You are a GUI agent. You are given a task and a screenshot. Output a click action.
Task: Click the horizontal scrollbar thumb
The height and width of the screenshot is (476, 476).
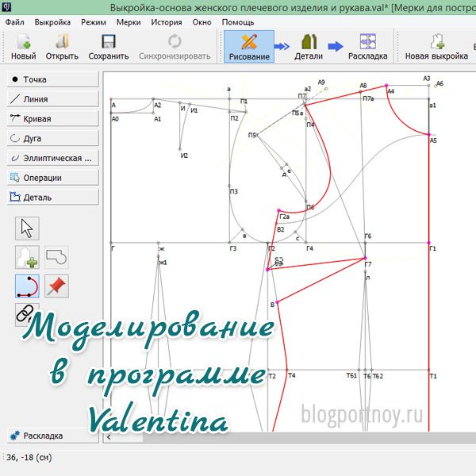(x=309, y=437)
